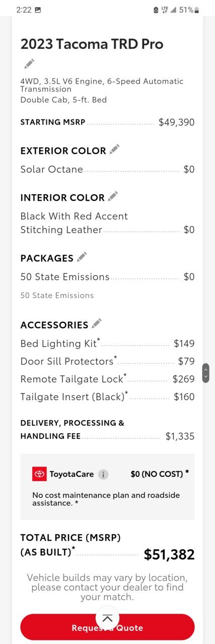Tap battery percentage in status bar
This screenshot has width=215, height=644.
pos(186,10)
